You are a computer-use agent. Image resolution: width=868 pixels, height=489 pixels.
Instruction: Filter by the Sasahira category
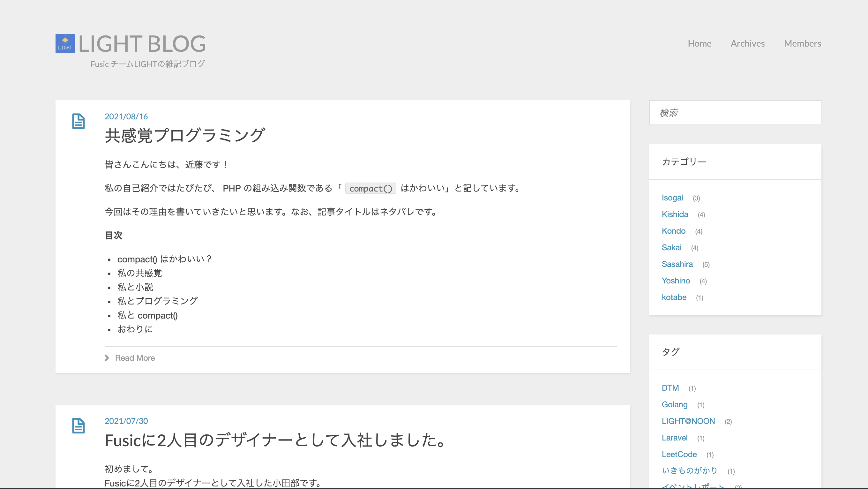(677, 264)
